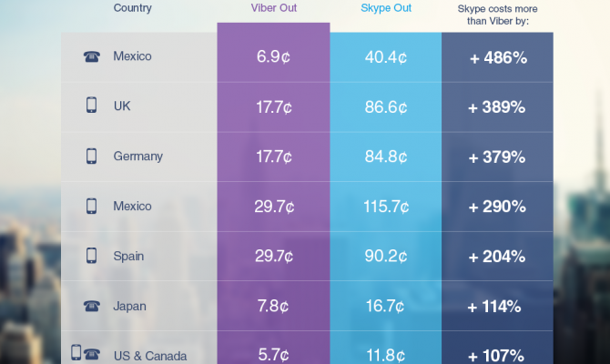Click the 7.8¢ Viber price for Japan
The height and width of the screenshot is (364, 610).
(273, 306)
